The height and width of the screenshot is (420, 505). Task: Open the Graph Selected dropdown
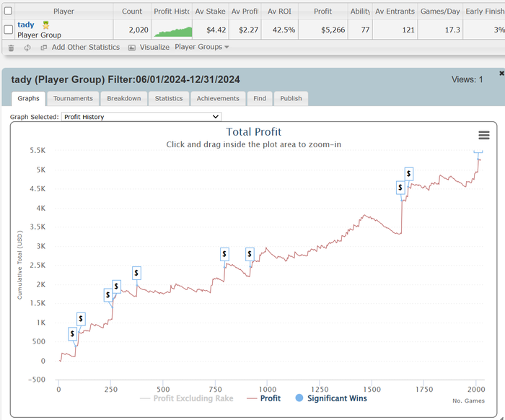tap(141, 116)
